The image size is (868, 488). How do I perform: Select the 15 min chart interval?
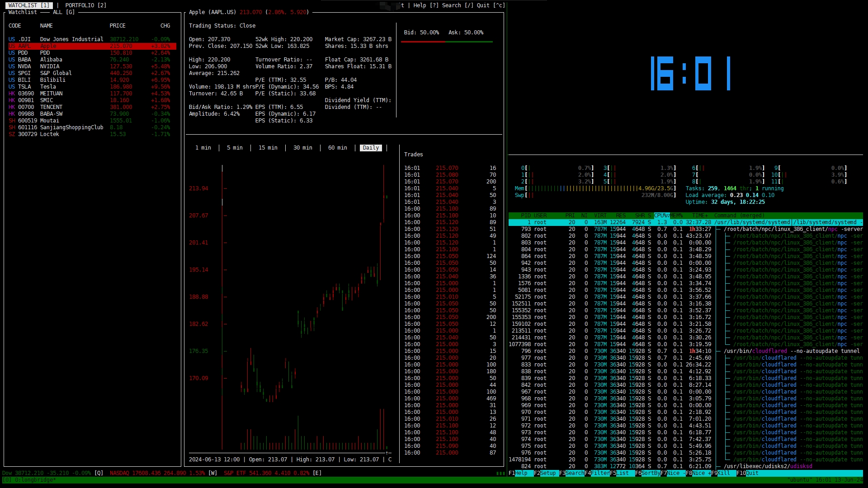268,148
